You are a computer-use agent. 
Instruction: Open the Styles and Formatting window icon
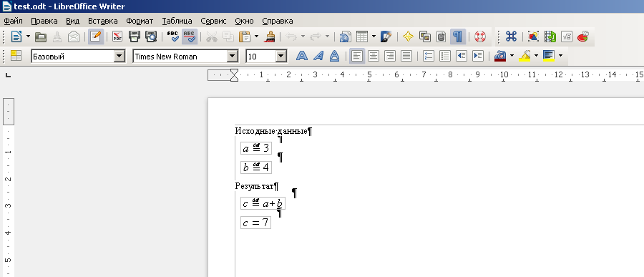coord(16,56)
